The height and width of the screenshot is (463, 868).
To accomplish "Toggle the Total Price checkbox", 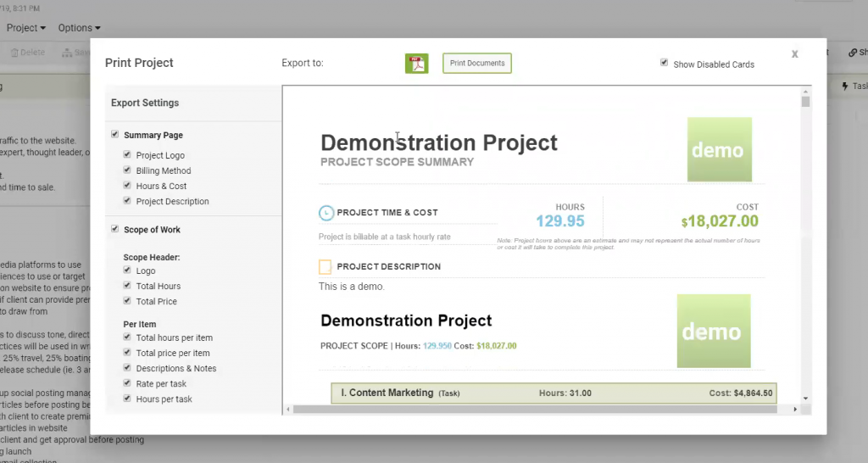I will (127, 301).
